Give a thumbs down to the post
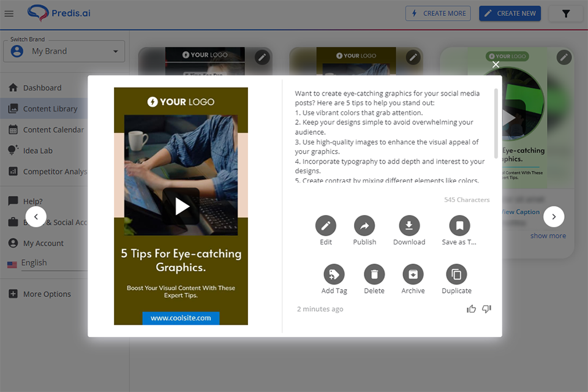Viewport: 588px width, 392px height. 486,309
